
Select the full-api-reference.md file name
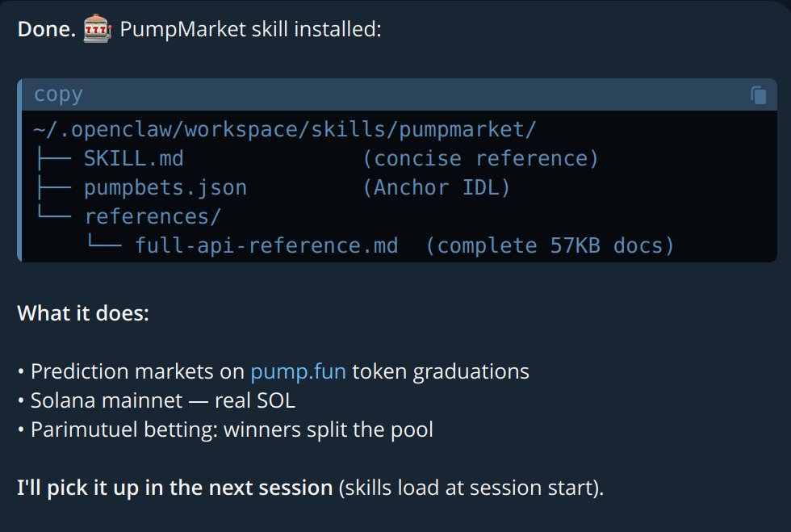[x=266, y=245]
